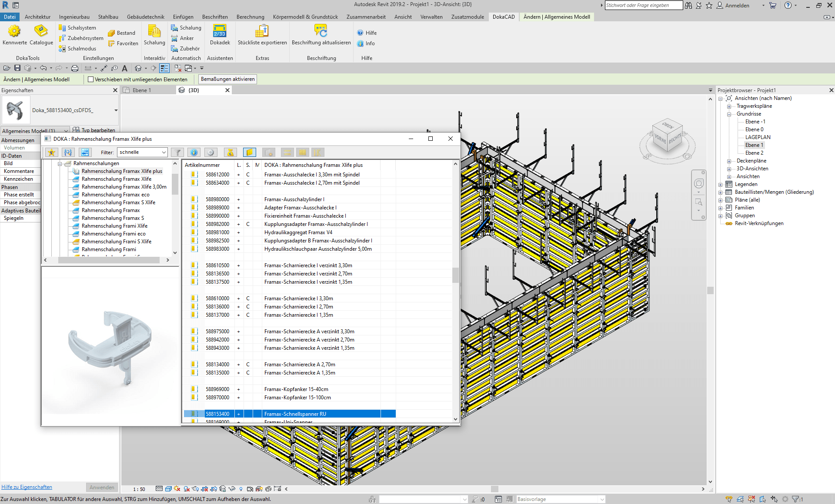Click the funnel filter icon
Viewport: 835px width, 504px height.
(x=177, y=153)
